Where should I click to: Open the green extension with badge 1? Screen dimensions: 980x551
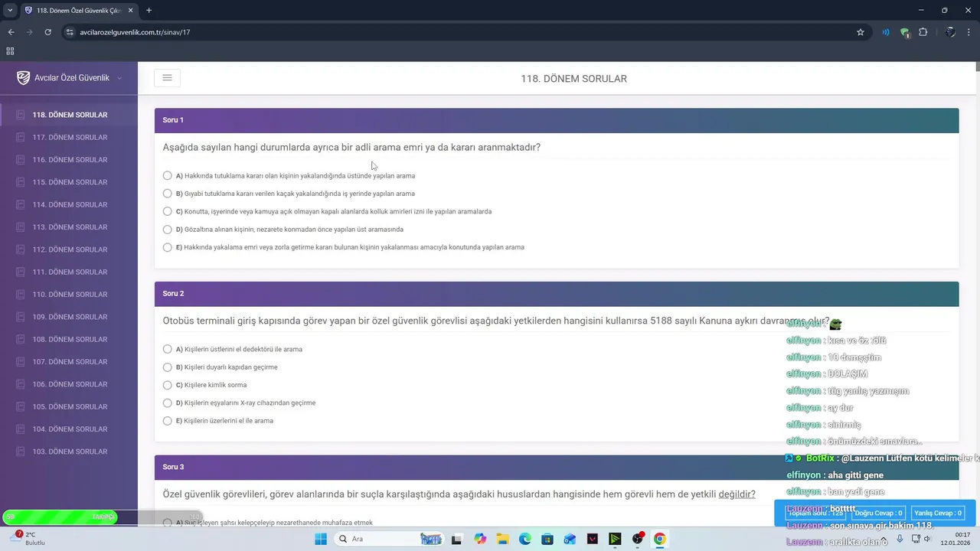[x=905, y=32]
